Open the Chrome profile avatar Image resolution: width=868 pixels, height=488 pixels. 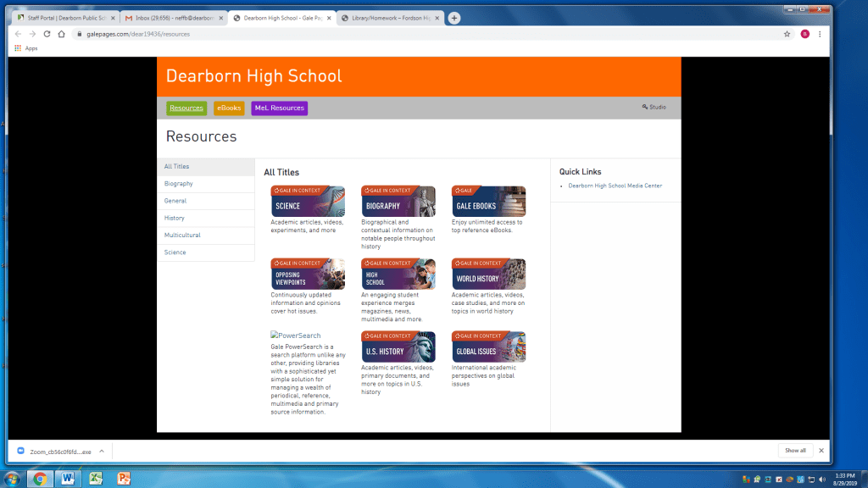click(805, 34)
